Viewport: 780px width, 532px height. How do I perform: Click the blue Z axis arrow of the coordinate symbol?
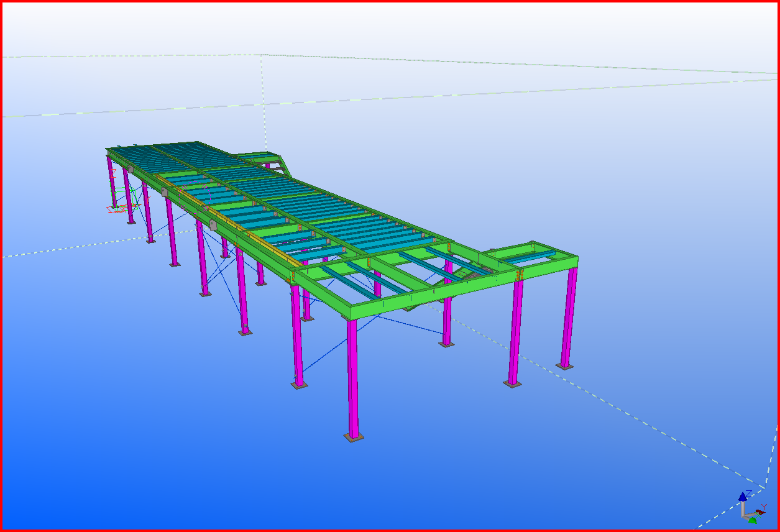tap(742, 497)
